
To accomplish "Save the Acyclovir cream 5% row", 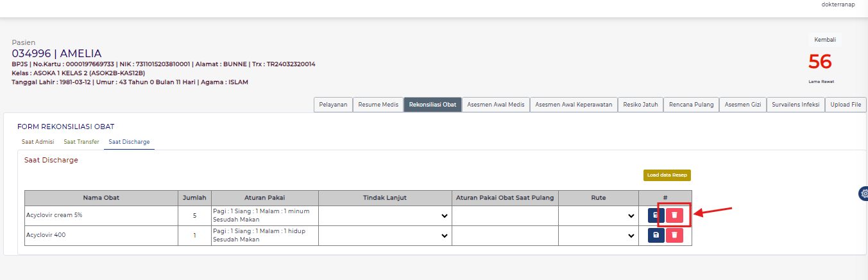I will pyautogui.click(x=656, y=216).
